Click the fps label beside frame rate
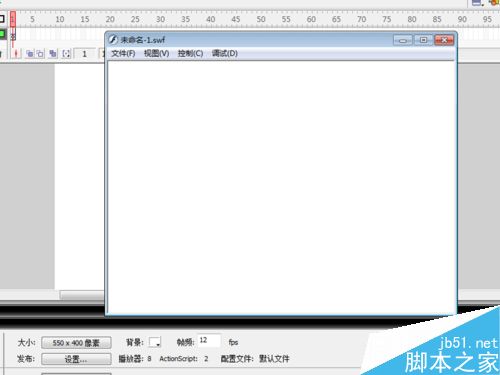This screenshot has width=500, height=375. pyautogui.click(x=233, y=342)
